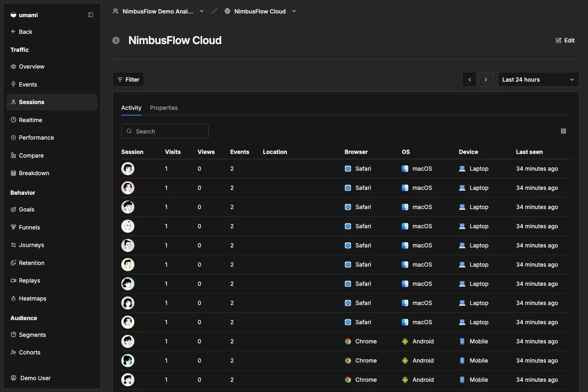
Task: Click the Edit button
Action: pyautogui.click(x=566, y=40)
